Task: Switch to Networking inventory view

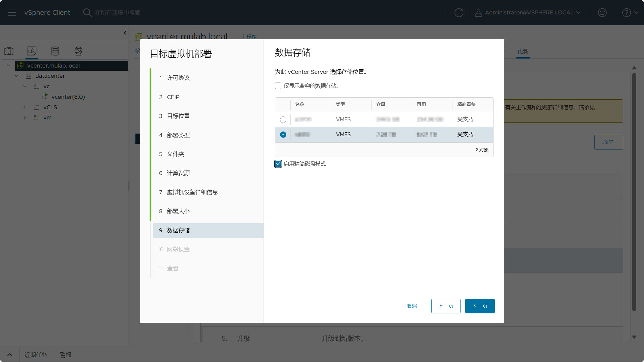Action: (x=78, y=51)
